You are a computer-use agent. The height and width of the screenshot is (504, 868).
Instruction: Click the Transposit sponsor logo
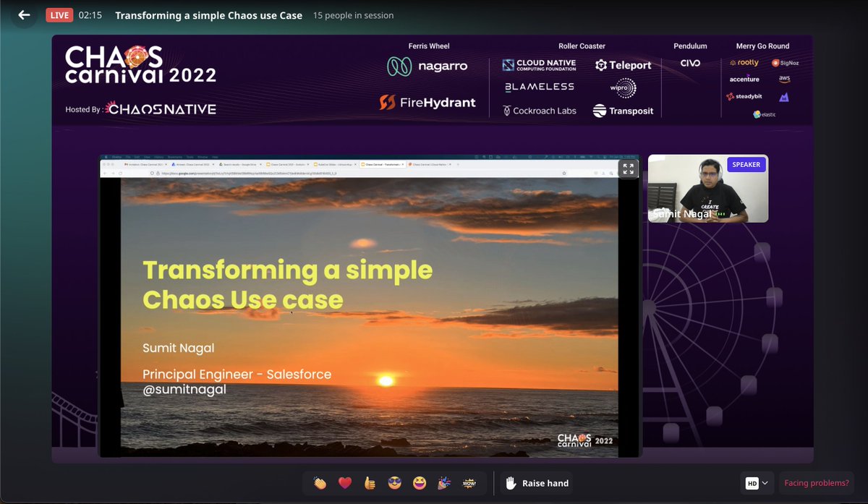coord(624,111)
